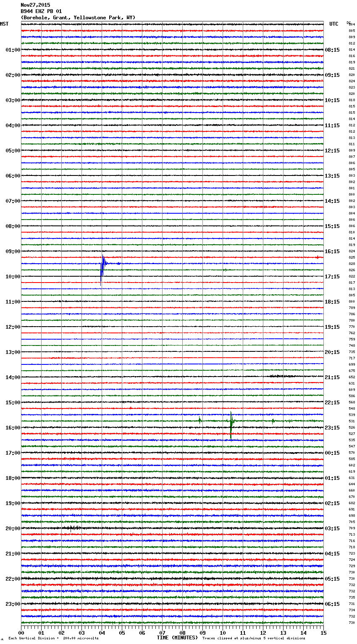The width and height of the screenshot is (357, 644).
Task: Click the 06:00 MST time label
Action: (x=13, y=176)
